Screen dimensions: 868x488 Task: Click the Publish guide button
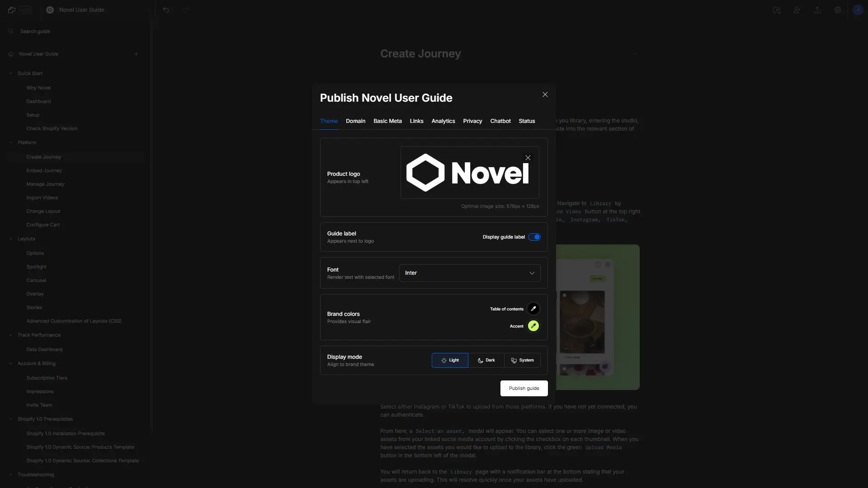coord(524,388)
